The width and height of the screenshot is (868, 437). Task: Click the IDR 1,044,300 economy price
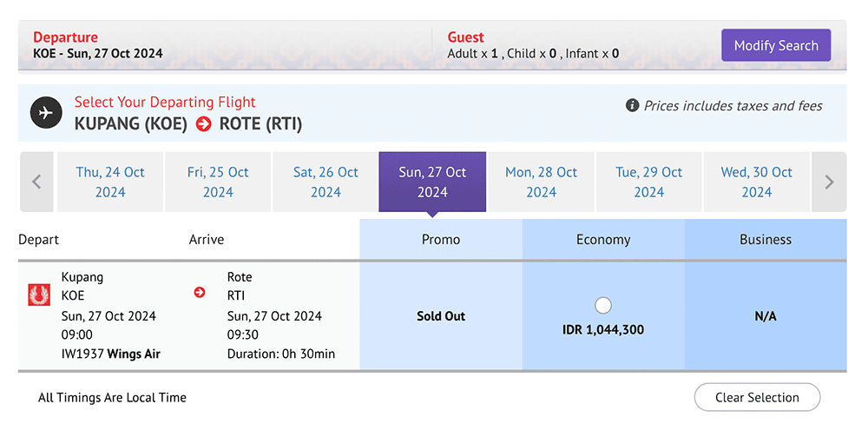(603, 329)
